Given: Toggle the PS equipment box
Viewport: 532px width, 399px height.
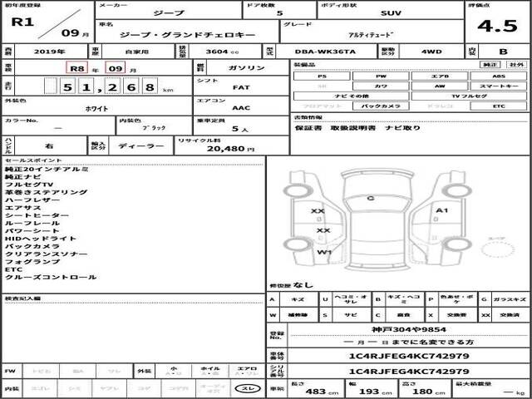Looking at the screenshot, I should (320, 75).
